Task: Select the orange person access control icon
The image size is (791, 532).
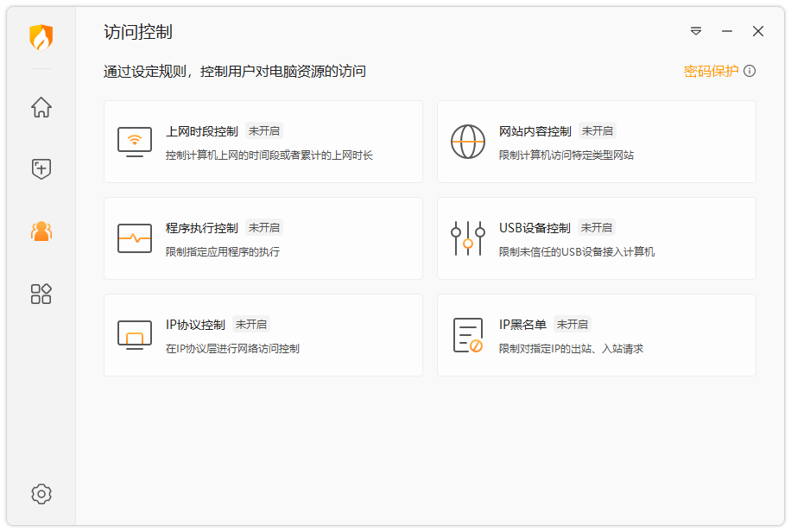Action: pos(41,231)
